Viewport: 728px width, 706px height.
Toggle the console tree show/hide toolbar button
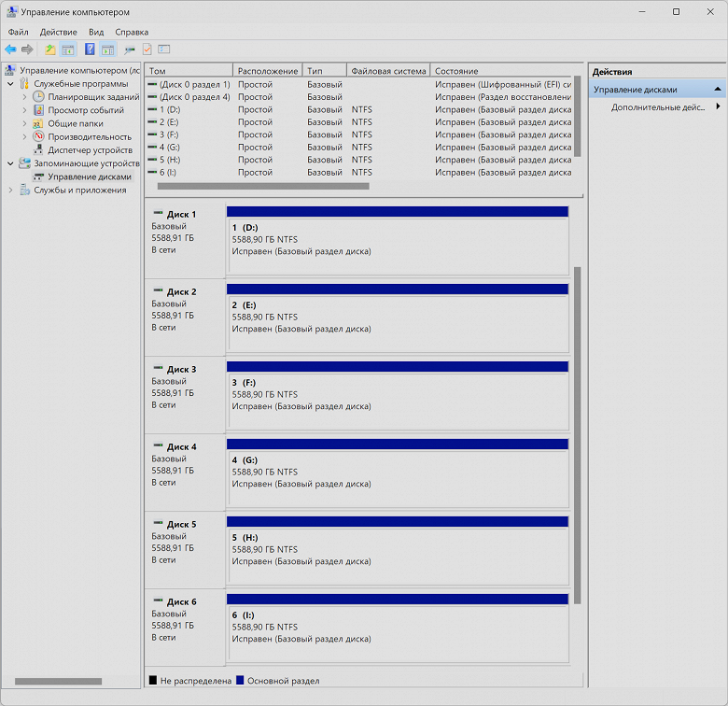68,49
